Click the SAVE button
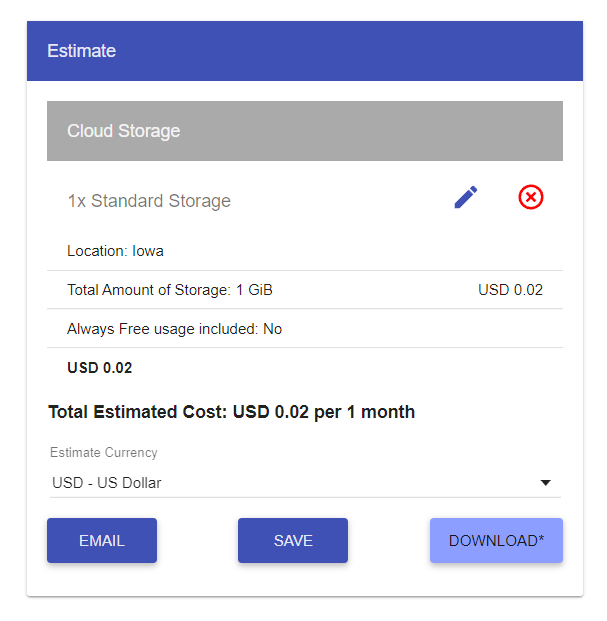 tap(293, 540)
